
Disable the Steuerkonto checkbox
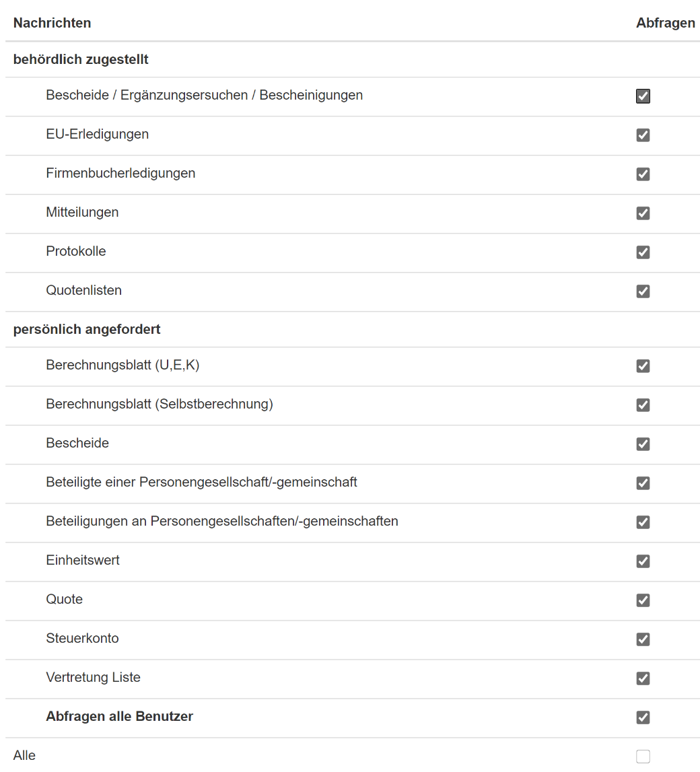643,639
